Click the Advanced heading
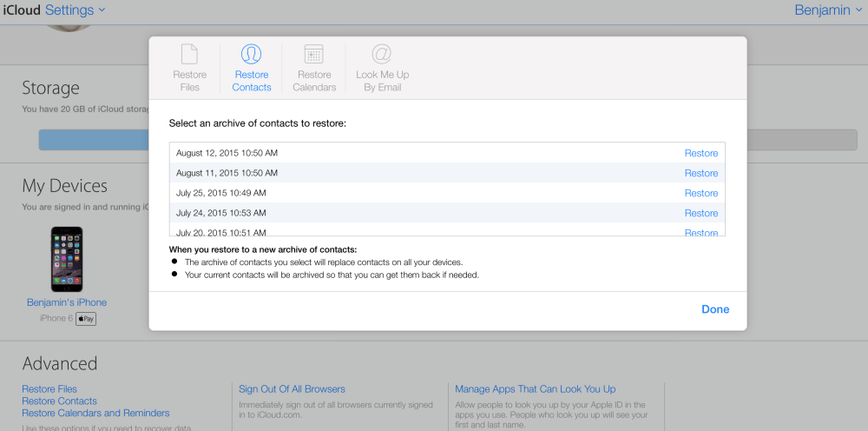 (x=60, y=363)
